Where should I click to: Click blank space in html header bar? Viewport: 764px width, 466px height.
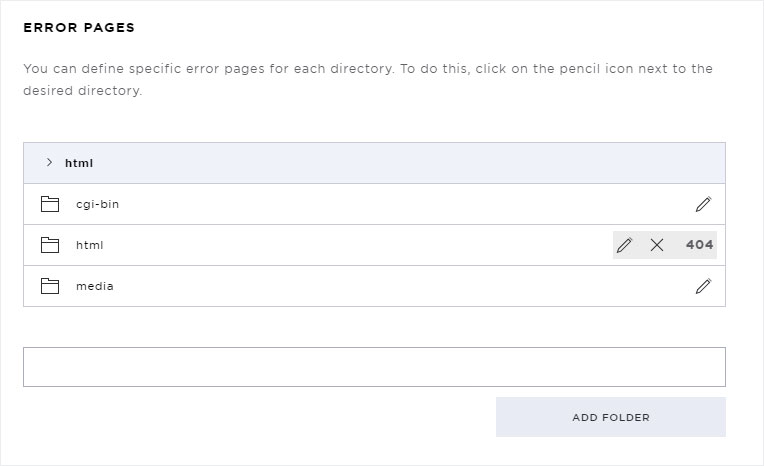pyautogui.click(x=409, y=163)
